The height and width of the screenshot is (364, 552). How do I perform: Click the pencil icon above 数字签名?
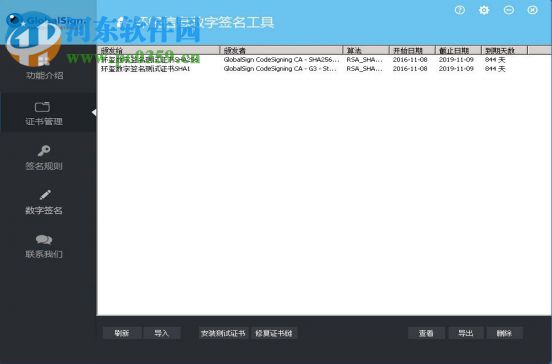[x=45, y=195]
